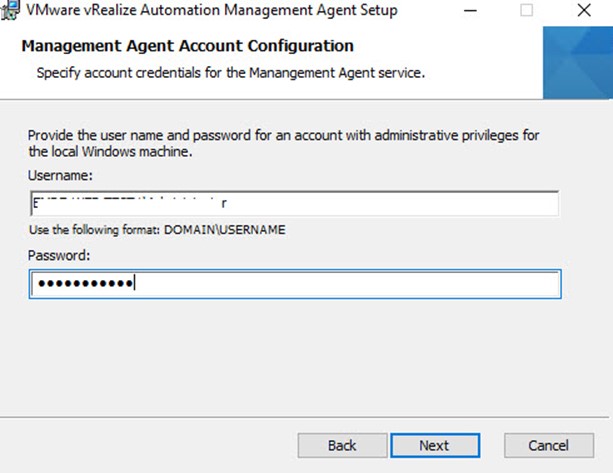Viewport: 613px width, 473px height.
Task: Minimize the setup window
Action: (x=470, y=10)
